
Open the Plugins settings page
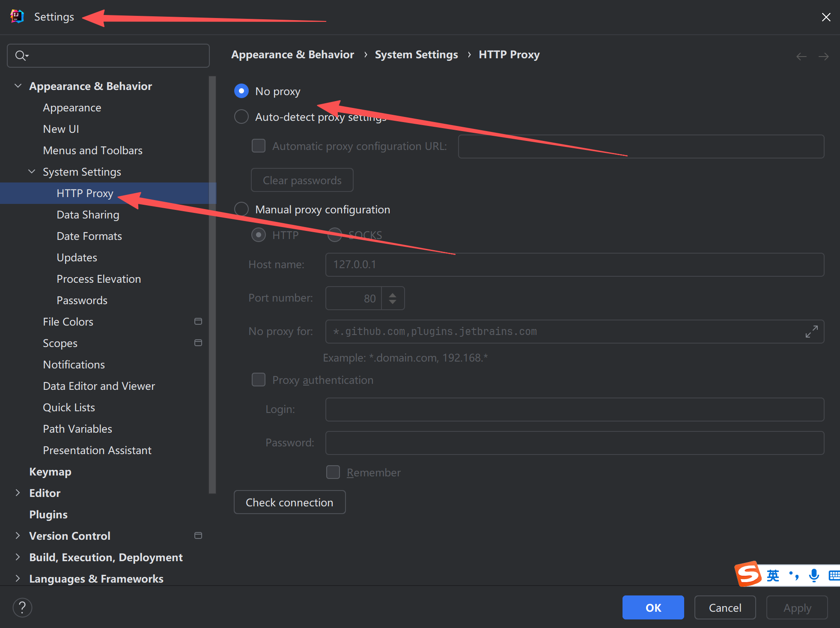[x=48, y=514]
